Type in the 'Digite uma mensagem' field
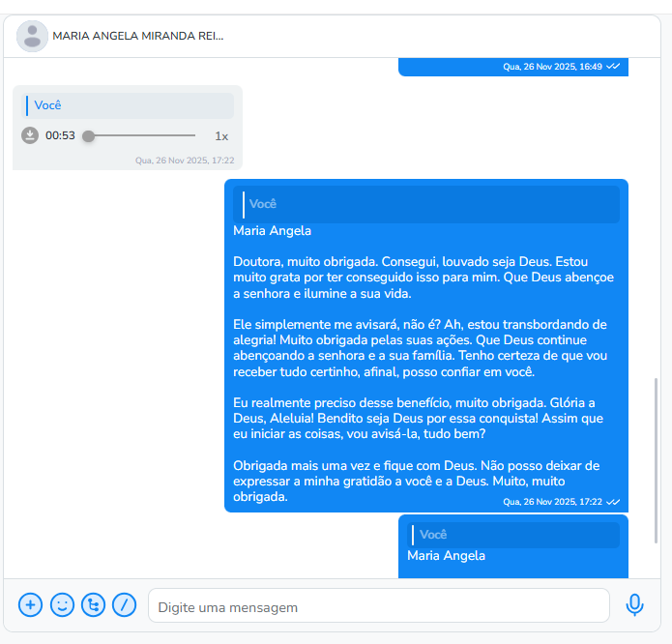Screen dimensions: 672x644 (378, 607)
